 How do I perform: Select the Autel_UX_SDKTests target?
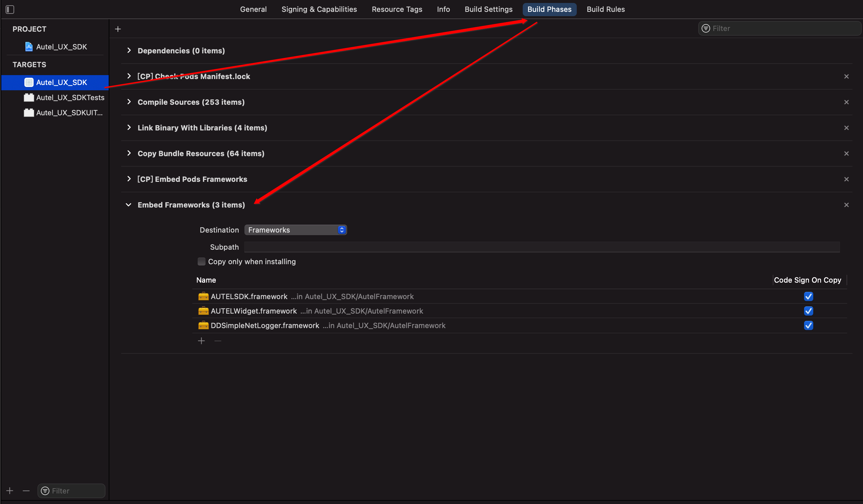click(55, 98)
